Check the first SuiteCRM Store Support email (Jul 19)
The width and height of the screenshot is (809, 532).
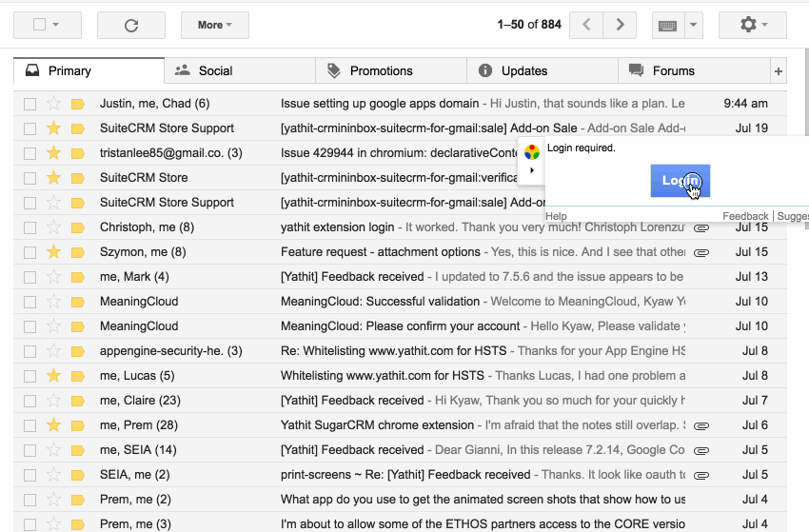(30, 128)
